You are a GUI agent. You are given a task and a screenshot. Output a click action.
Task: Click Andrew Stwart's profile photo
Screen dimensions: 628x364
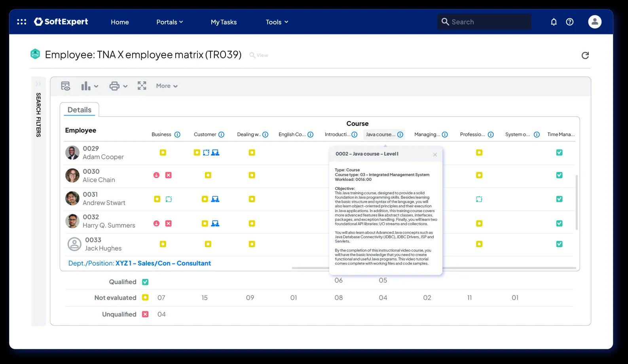pos(72,198)
